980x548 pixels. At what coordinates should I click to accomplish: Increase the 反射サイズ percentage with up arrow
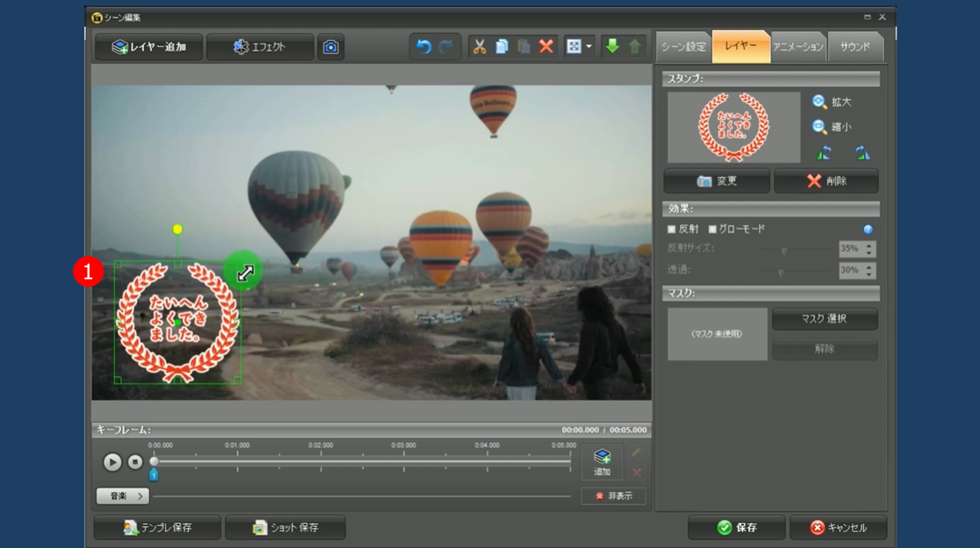pyautogui.click(x=869, y=246)
